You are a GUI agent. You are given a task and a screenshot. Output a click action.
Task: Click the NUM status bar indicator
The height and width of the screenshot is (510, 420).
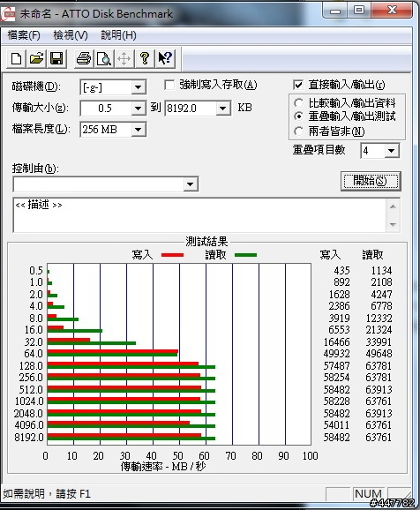coord(368,494)
